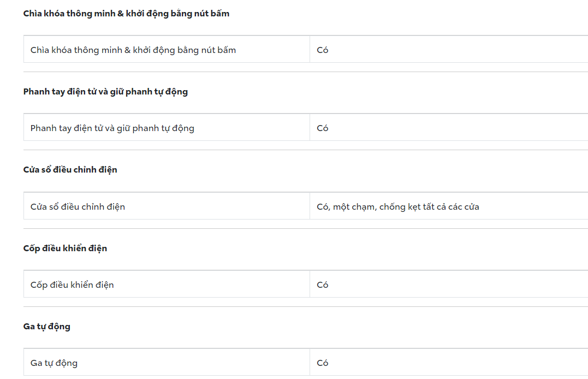The width and height of the screenshot is (588, 379).
Task: Select the power trunk label cell in the table
Action: coord(72,285)
